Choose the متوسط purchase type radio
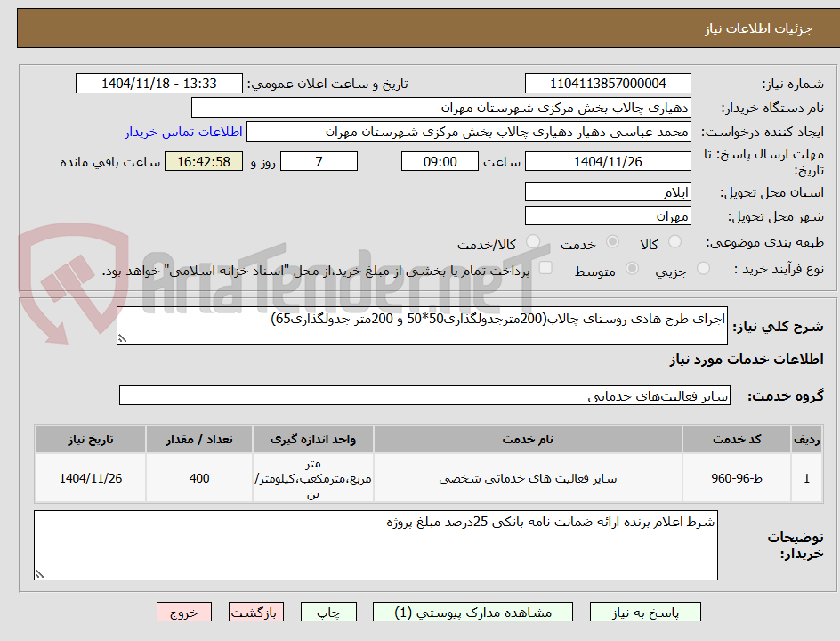Screen dimensions: 840x641 [x=632, y=269]
